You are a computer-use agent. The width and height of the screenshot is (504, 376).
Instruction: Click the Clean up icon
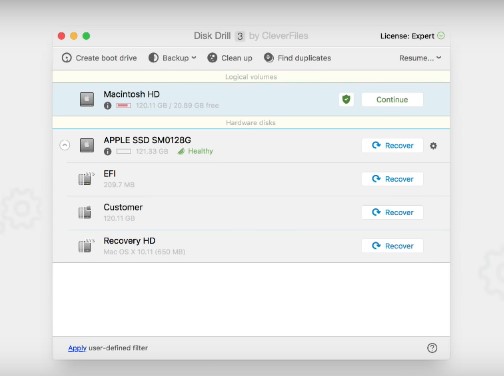tap(212, 58)
